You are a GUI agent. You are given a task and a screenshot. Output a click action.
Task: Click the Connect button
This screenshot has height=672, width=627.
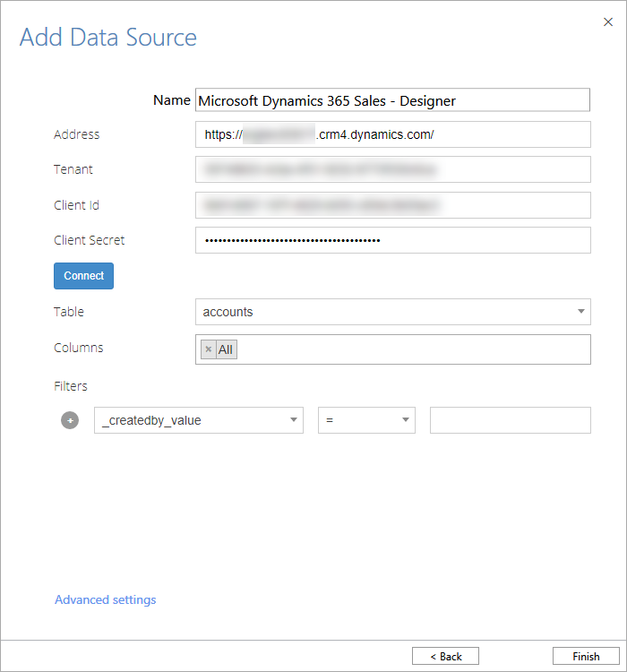[x=83, y=276]
